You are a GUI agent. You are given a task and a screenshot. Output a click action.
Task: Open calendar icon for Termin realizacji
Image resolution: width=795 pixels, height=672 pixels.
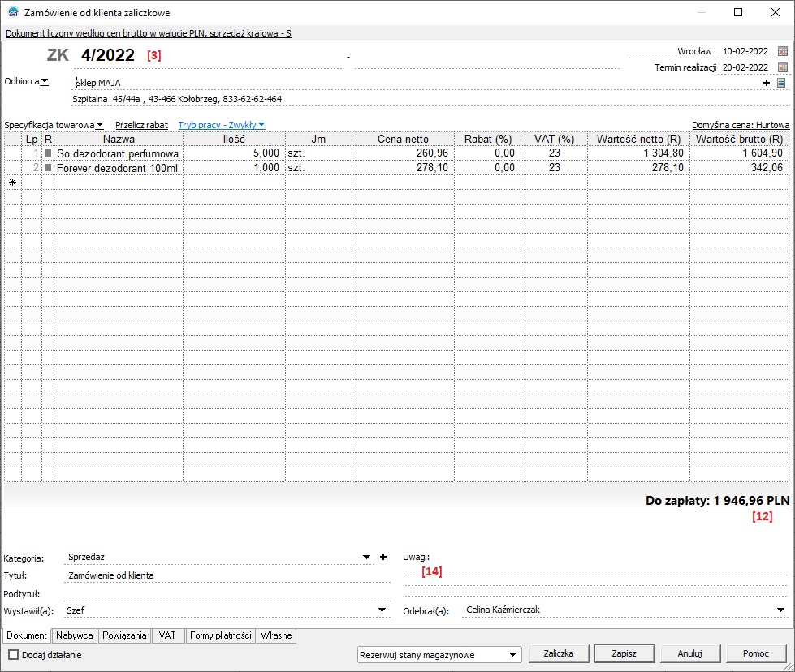click(x=783, y=67)
